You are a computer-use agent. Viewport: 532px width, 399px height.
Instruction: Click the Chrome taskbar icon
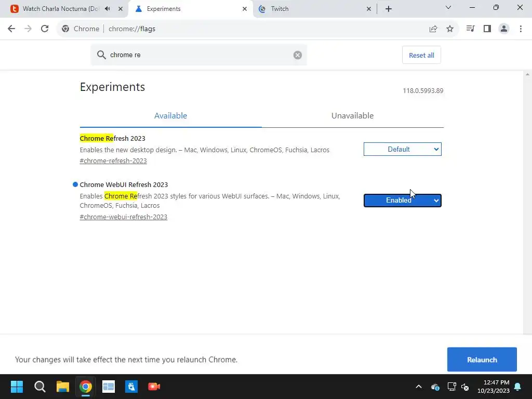pyautogui.click(x=86, y=387)
